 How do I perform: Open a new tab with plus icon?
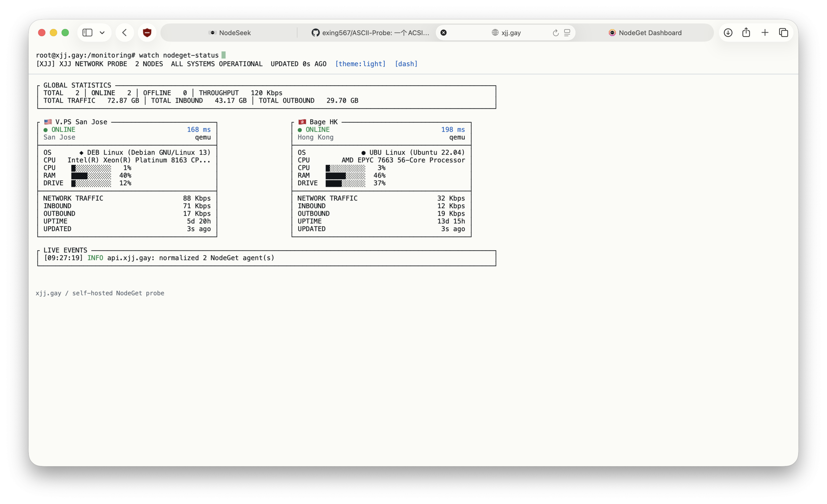(765, 33)
